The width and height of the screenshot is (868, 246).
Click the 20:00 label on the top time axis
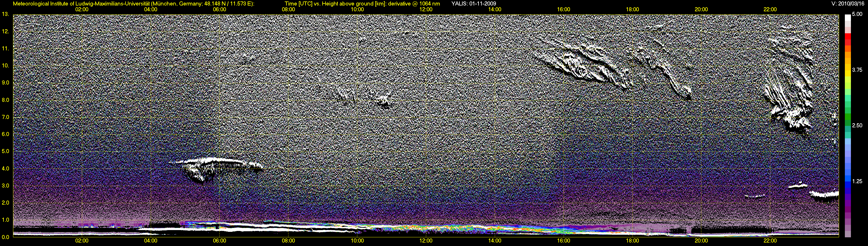click(701, 10)
